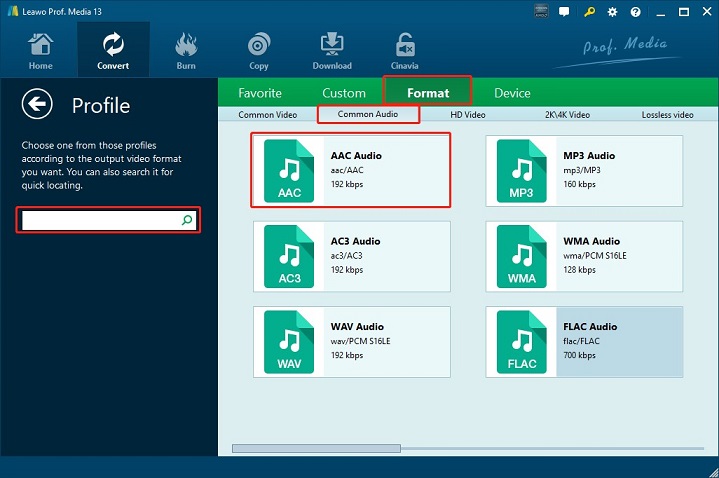Click the WMA file format icon
Viewport: 719px width, 478px height.
tap(521, 256)
